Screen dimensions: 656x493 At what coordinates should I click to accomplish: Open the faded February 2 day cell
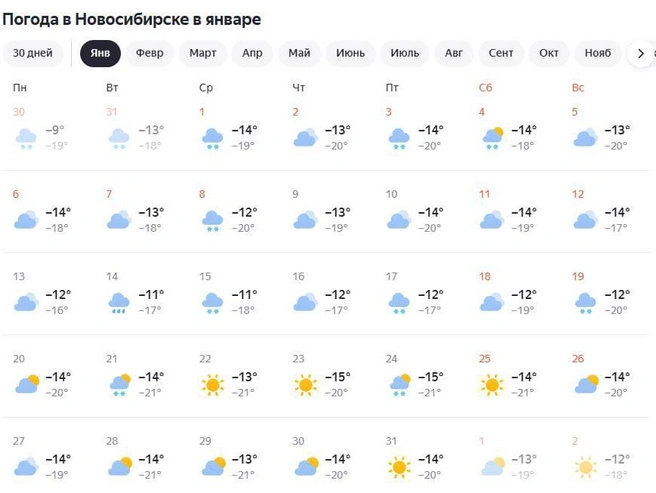coord(607,459)
